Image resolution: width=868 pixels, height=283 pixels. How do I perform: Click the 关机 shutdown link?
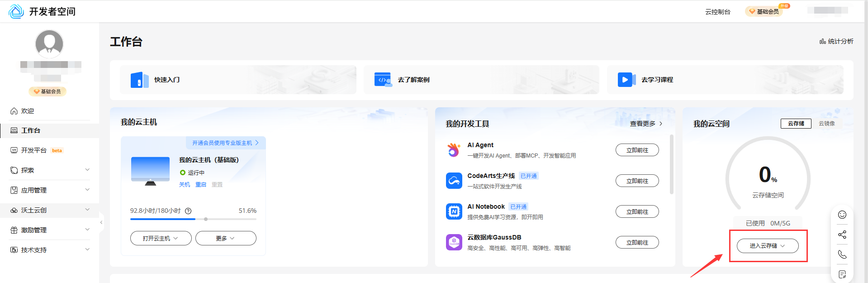pyautogui.click(x=185, y=185)
